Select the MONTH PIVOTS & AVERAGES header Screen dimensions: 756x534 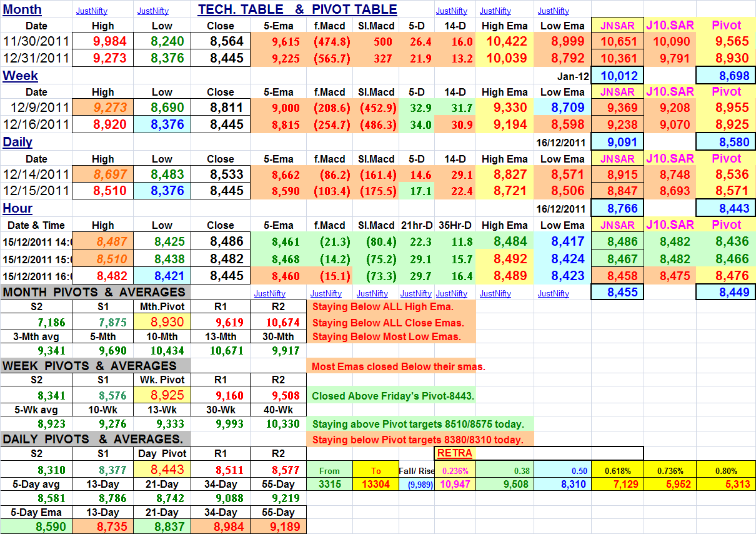[x=94, y=292]
